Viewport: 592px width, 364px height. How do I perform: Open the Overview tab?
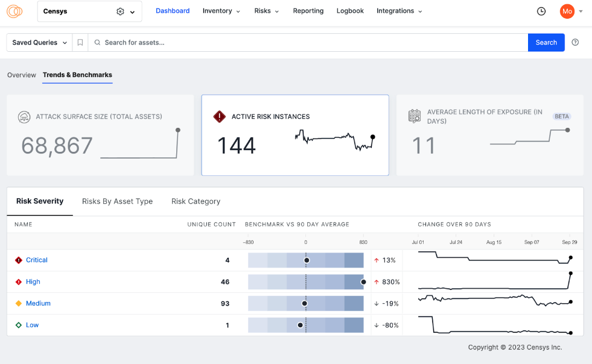[21, 75]
